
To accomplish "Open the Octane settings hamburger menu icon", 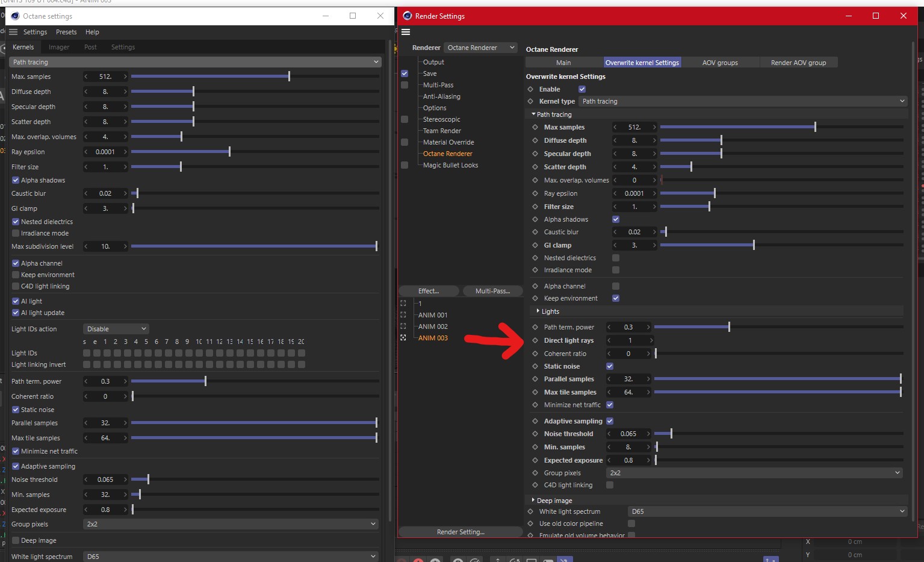I will 13,32.
